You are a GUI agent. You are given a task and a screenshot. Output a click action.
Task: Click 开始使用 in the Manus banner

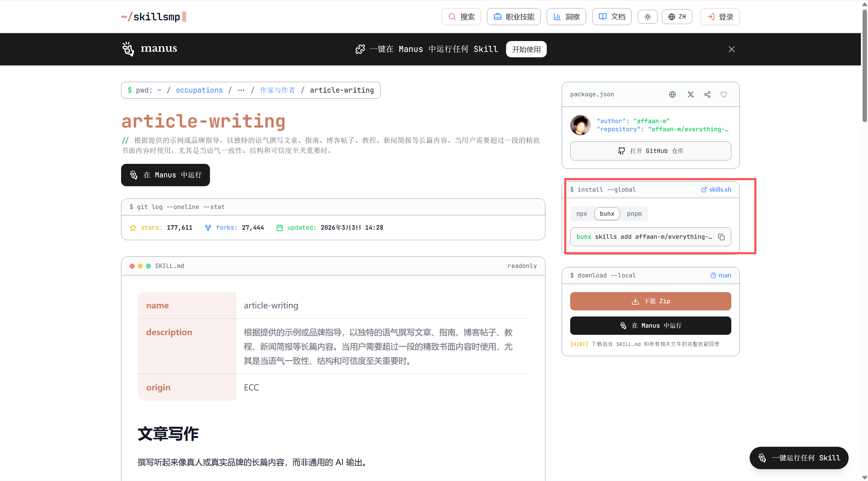pyautogui.click(x=526, y=49)
